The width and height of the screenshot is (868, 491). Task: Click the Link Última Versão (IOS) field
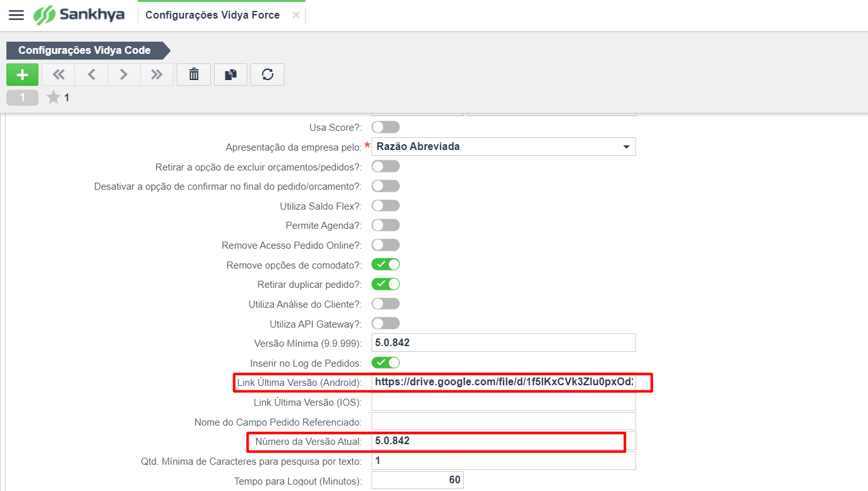(504, 402)
